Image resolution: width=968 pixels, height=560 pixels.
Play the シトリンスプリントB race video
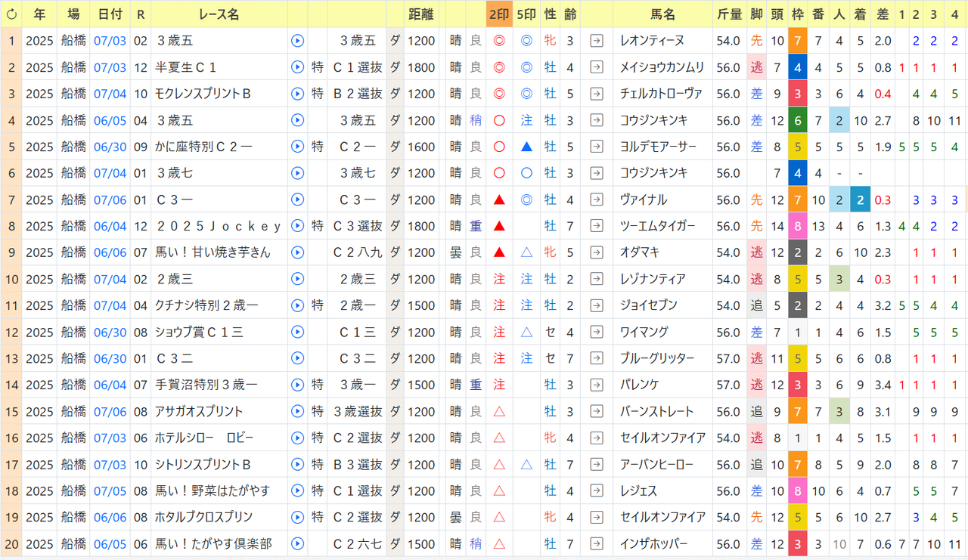297,464
